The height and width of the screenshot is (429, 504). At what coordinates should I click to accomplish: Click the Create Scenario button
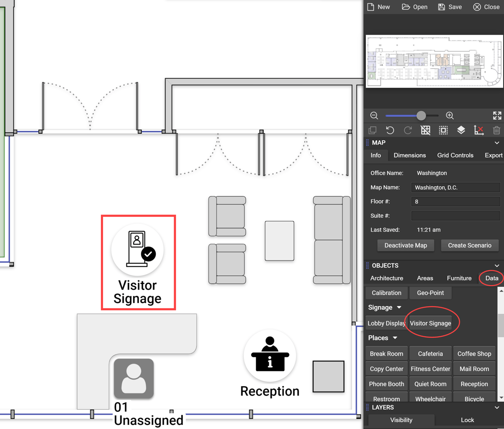[x=469, y=246]
